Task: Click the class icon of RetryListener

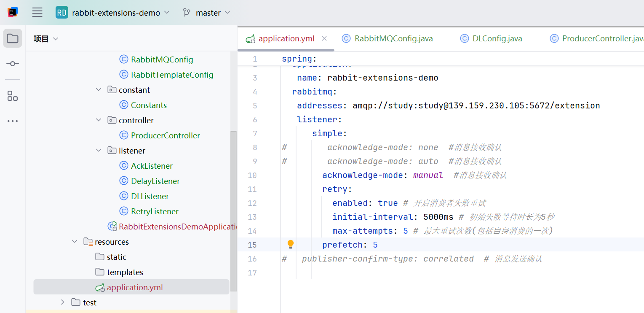Action: point(124,211)
